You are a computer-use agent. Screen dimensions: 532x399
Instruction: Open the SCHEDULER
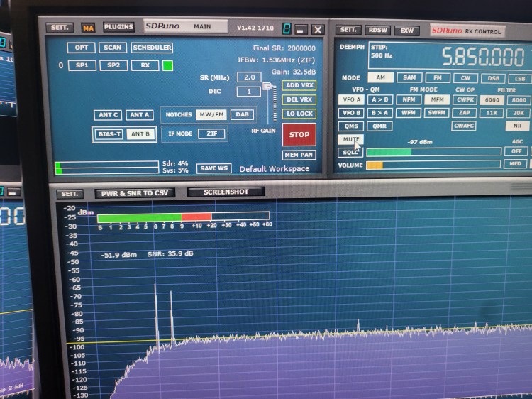[152, 48]
